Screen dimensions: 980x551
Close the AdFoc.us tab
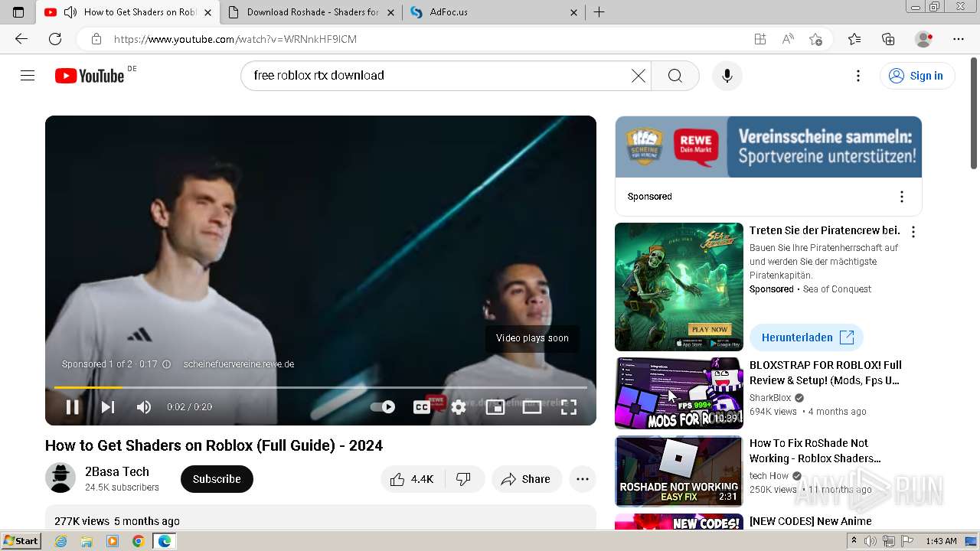coord(574,12)
